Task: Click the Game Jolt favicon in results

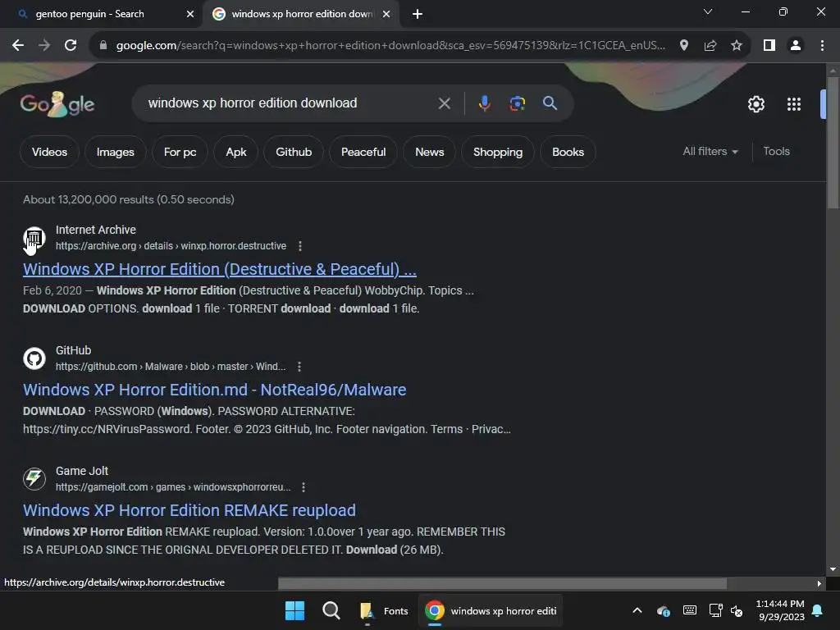Action: (x=34, y=479)
